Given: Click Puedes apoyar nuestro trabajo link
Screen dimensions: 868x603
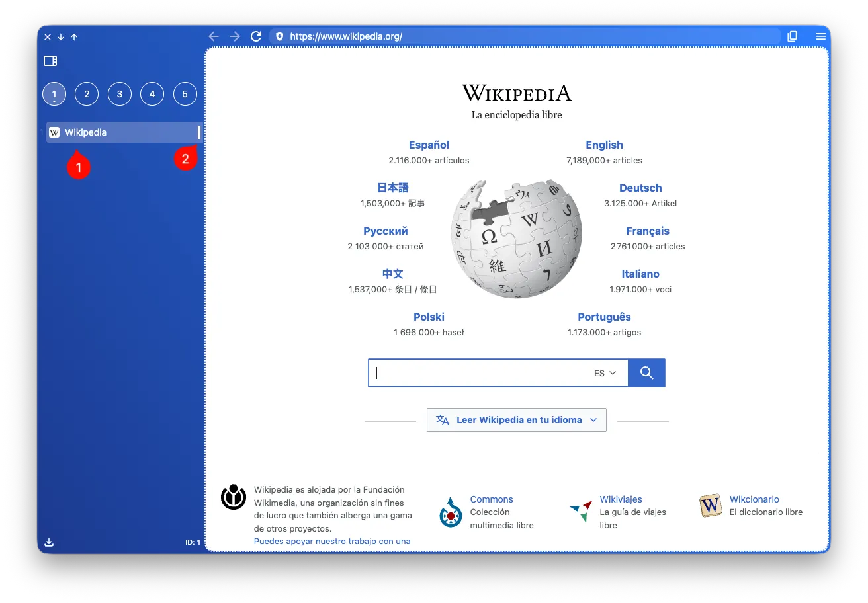Looking at the screenshot, I should point(332,541).
